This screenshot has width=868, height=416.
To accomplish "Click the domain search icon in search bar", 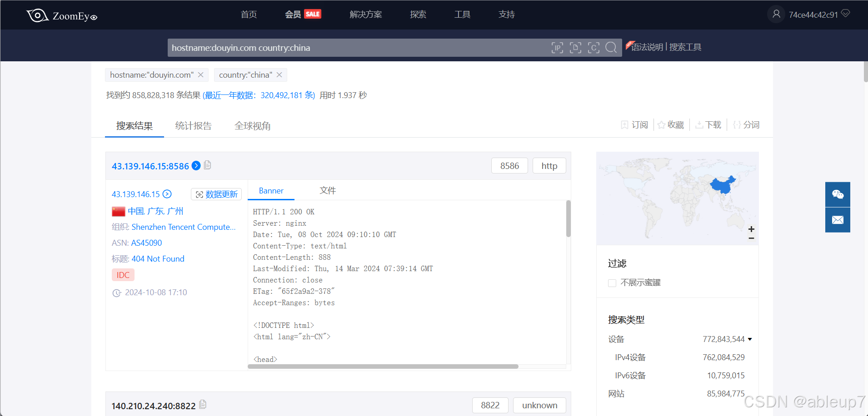I will (575, 48).
